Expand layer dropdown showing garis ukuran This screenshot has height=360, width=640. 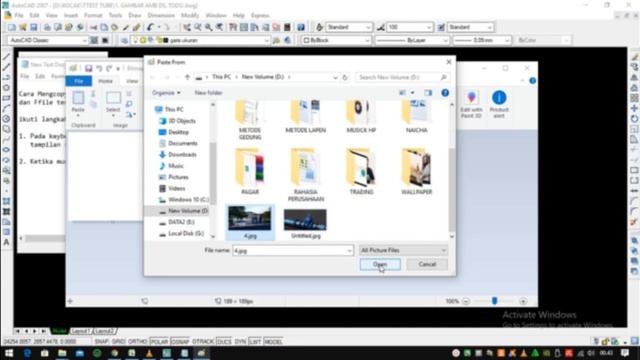point(266,40)
